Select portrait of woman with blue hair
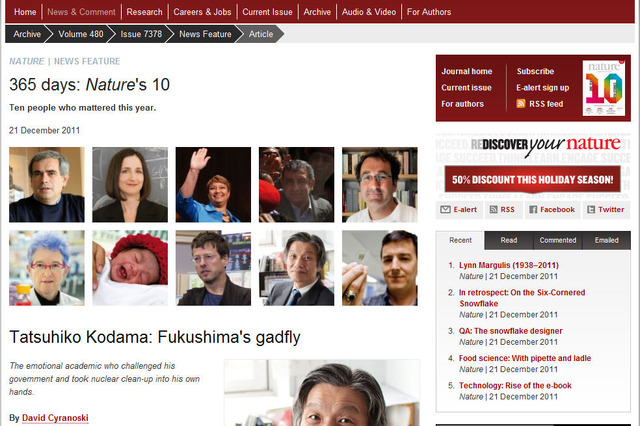This screenshot has width=640, height=426. 47,268
